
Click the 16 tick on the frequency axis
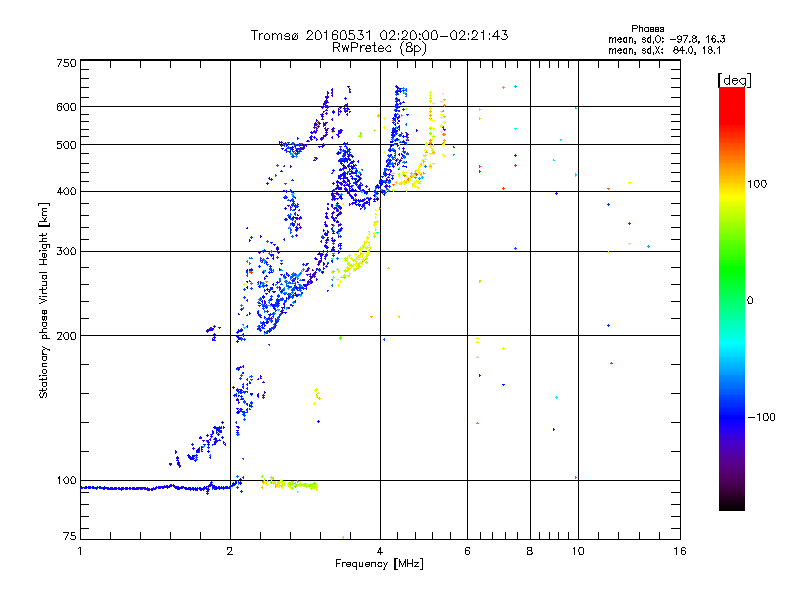pyautogui.click(x=679, y=552)
